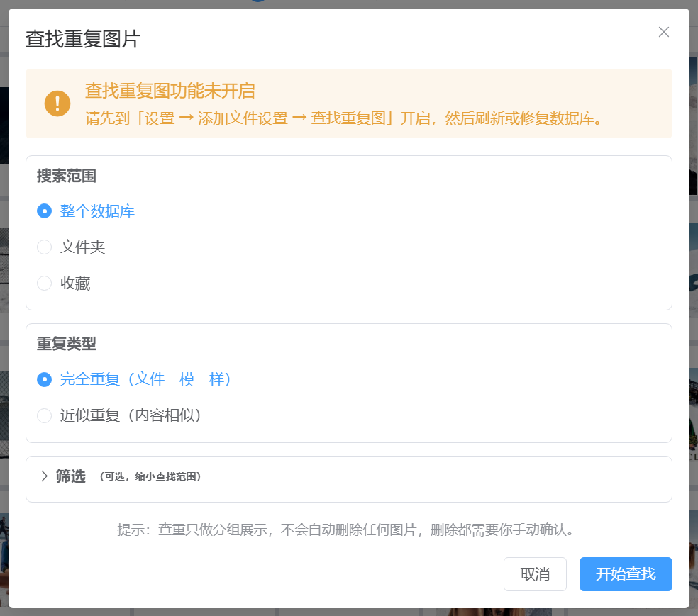Screen dimensions: 698x616
Task: Click the 查找重复图功能未开启 warning heading
Action: (170, 91)
